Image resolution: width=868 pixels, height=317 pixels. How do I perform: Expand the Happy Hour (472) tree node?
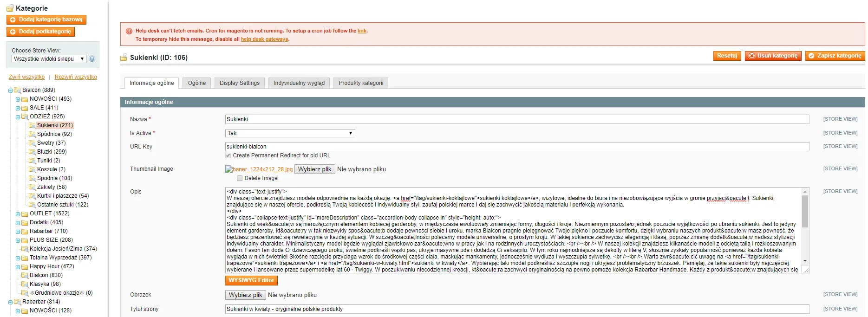(18, 267)
